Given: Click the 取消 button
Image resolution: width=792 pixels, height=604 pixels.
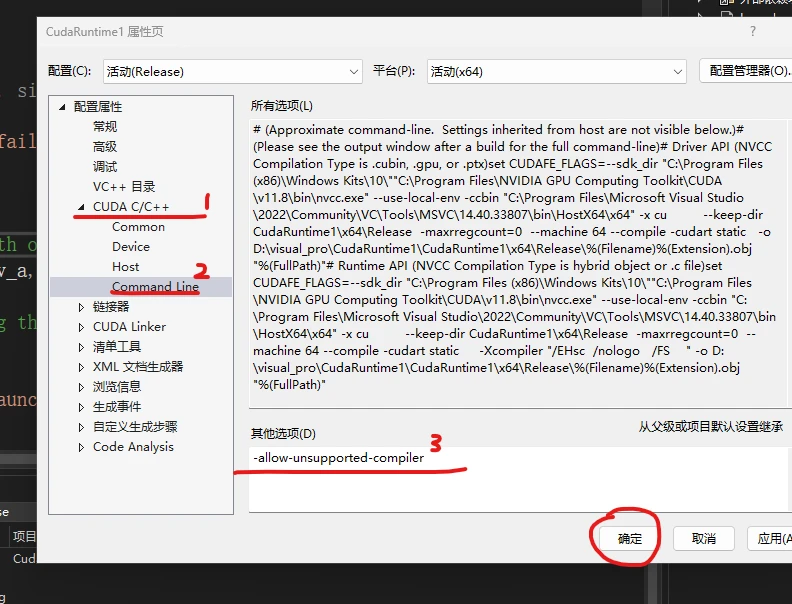Looking at the screenshot, I should click(704, 538).
